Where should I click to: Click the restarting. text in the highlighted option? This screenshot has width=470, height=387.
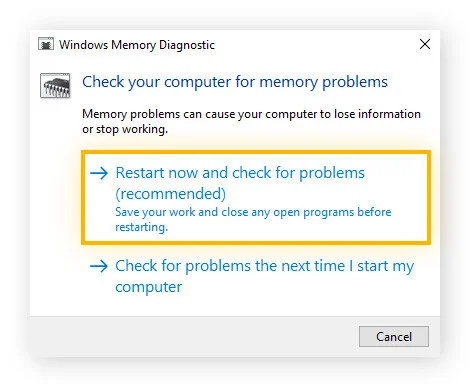pos(142,227)
